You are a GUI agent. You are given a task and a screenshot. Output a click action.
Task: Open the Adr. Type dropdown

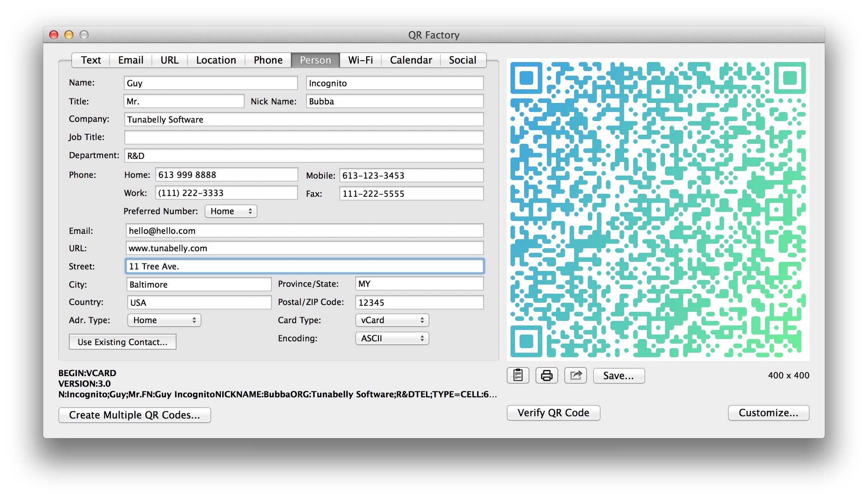tap(164, 320)
